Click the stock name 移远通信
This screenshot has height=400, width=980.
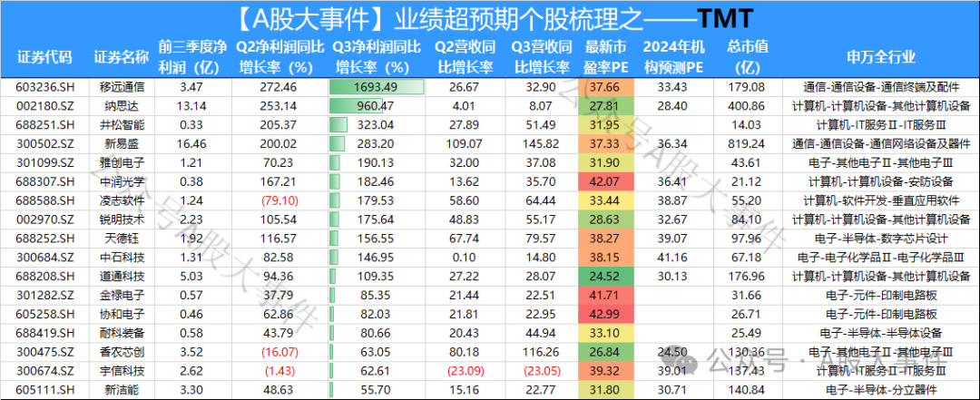[122, 85]
